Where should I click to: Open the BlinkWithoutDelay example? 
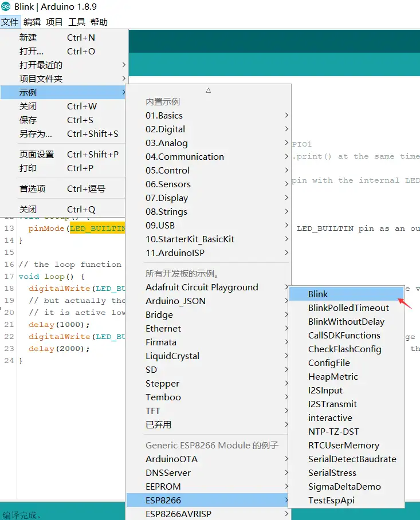pyautogui.click(x=346, y=322)
